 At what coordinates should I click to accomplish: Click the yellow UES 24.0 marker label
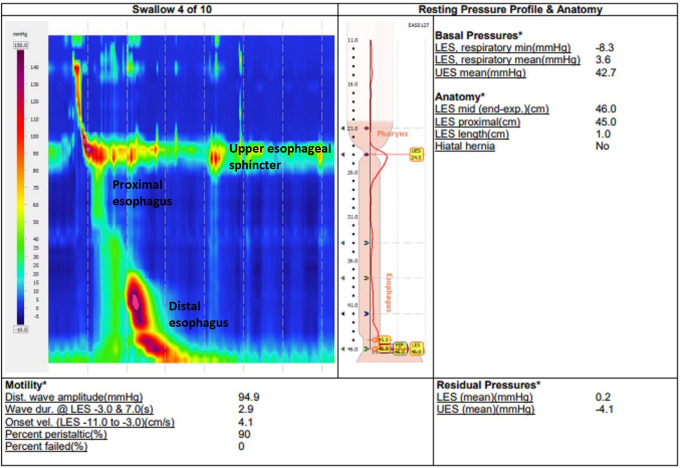(416, 155)
